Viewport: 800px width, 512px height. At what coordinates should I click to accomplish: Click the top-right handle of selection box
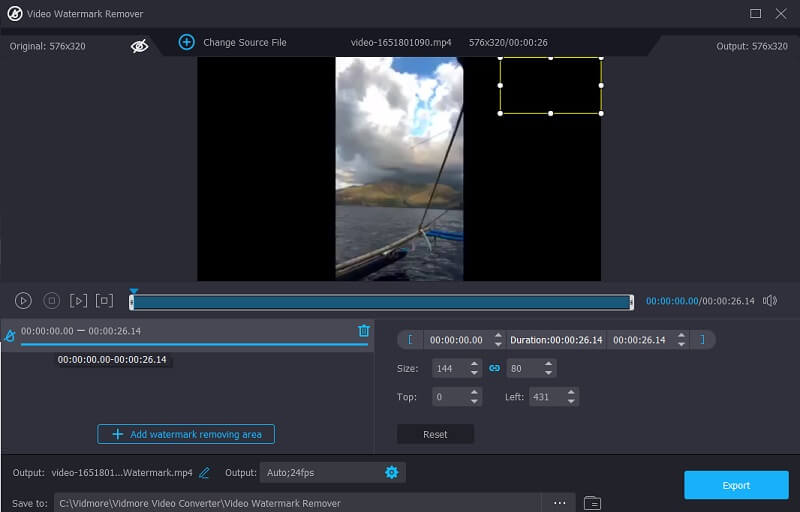pyautogui.click(x=601, y=58)
